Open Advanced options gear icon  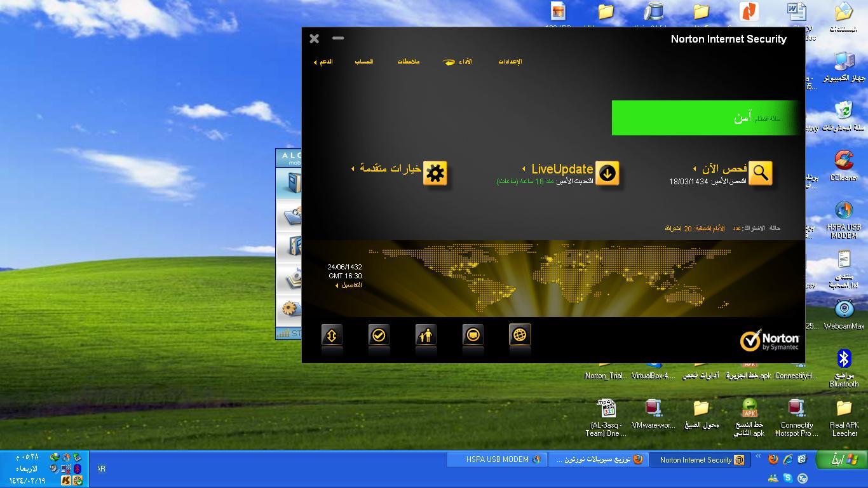pos(435,173)
